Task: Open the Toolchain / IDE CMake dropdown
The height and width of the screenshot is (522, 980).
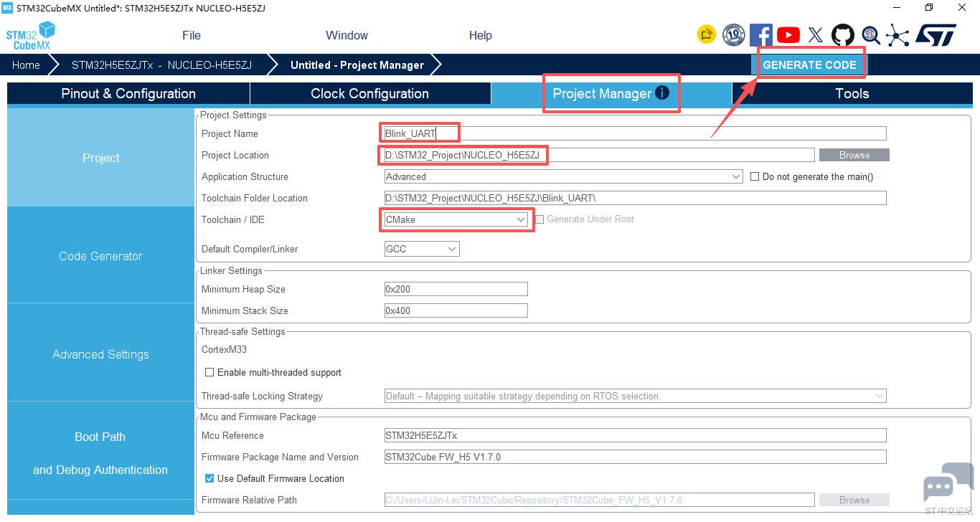Action: point(456,219)
